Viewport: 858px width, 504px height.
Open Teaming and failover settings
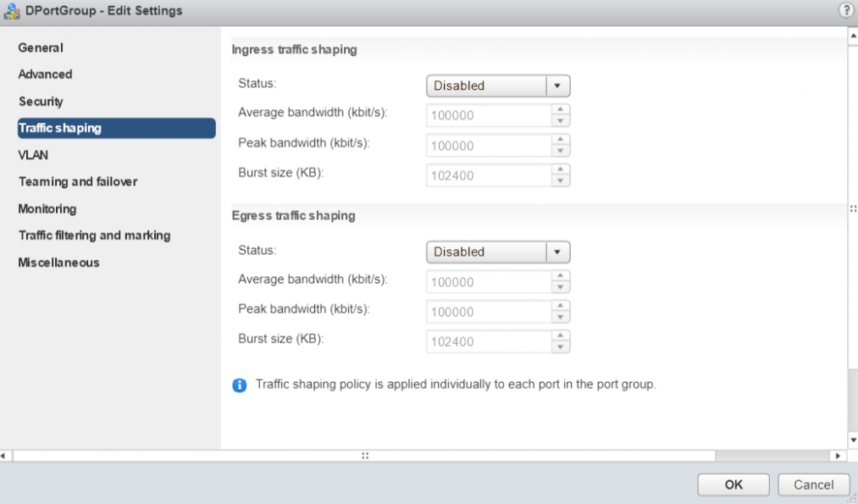(x=77, y=182)
